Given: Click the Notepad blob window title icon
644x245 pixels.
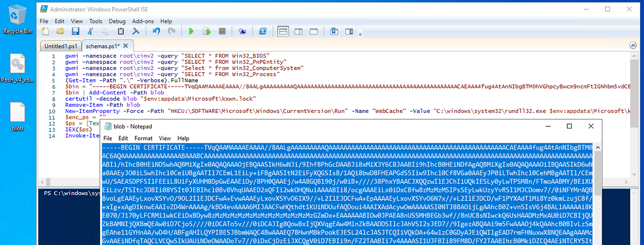Looking at the screenshot, I should (x=108, y=126).
